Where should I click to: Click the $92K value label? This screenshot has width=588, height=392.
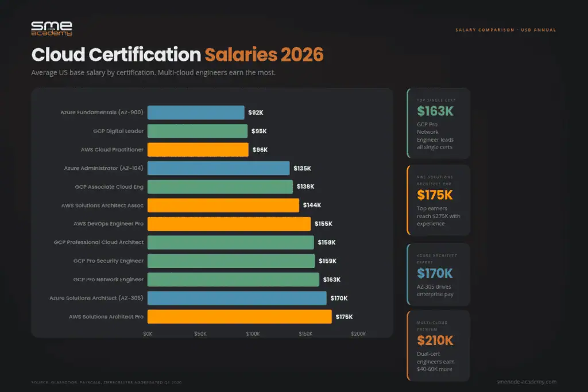[x=256, y=112]
